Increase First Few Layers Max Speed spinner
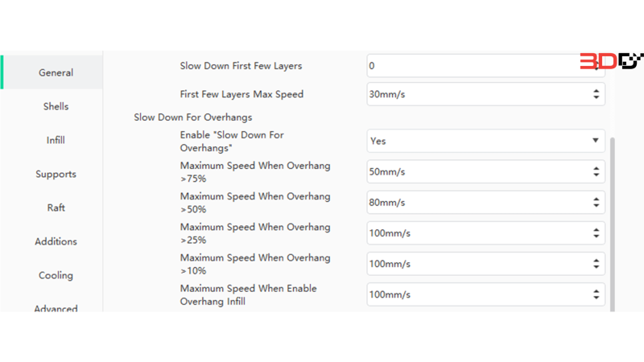This screenshot has height=362, width=644. (597, 91)
